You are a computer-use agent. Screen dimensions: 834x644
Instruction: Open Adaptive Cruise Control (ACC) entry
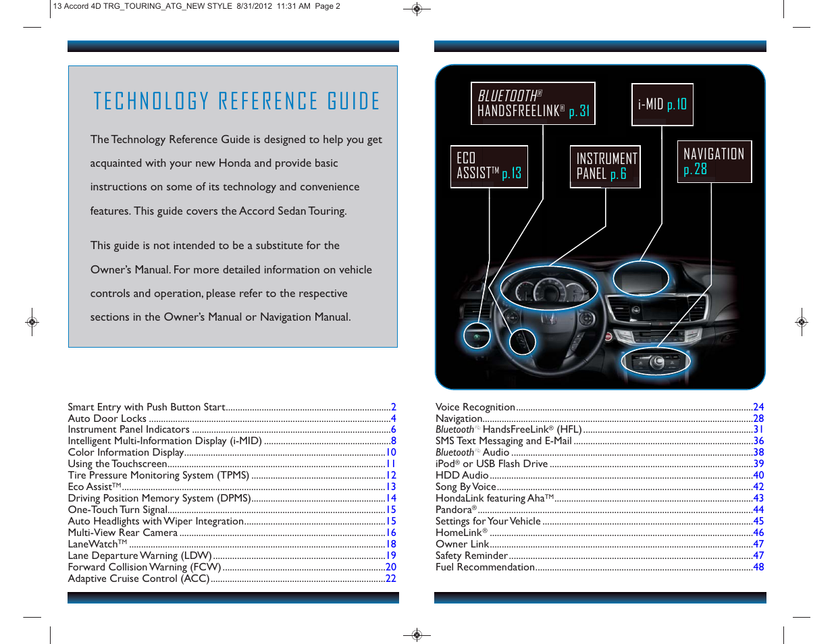(232, 579)
